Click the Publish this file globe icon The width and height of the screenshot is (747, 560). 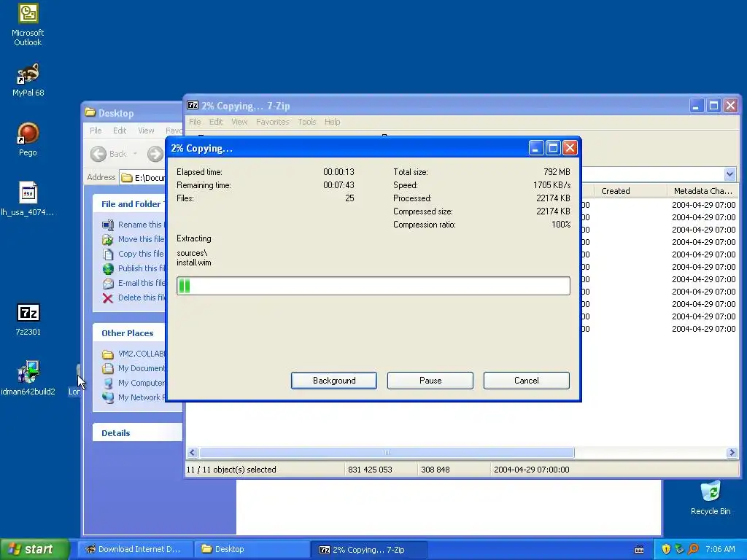108,268
